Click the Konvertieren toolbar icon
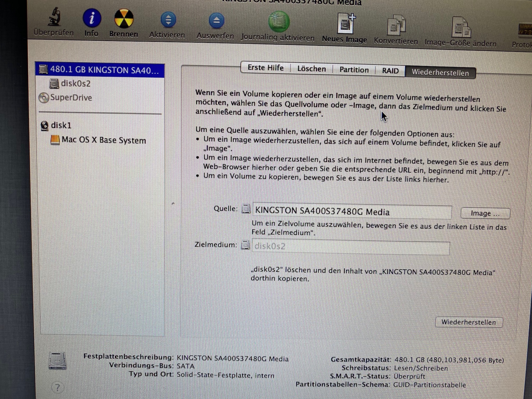 (396, 25)
